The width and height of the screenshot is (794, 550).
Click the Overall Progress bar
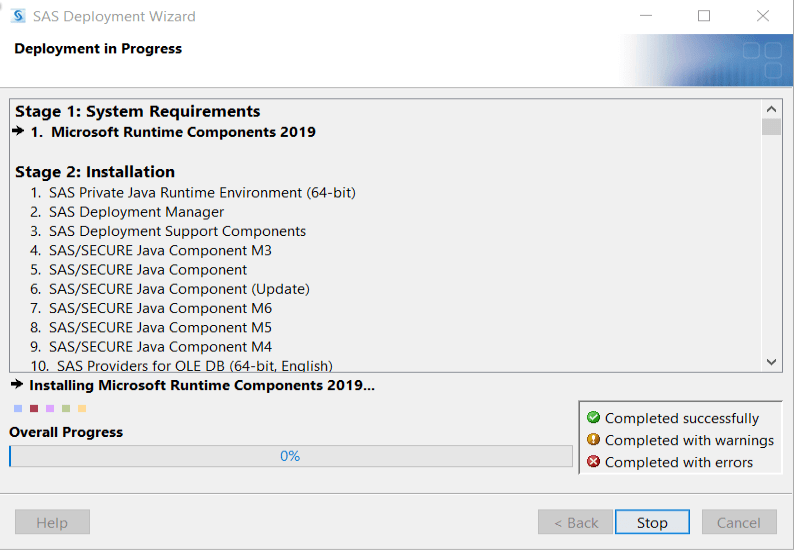pyautogui.click(x=291, y=456)
